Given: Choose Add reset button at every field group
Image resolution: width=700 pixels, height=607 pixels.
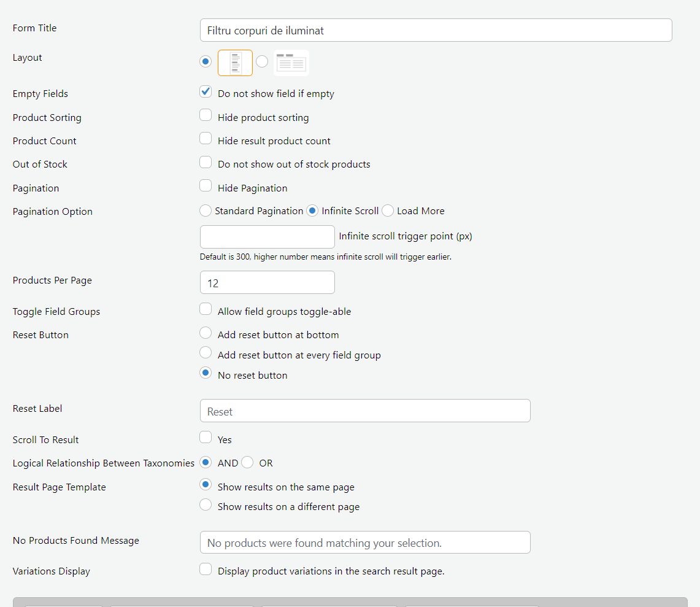Looking at the screenshot, I should point(206,352).
